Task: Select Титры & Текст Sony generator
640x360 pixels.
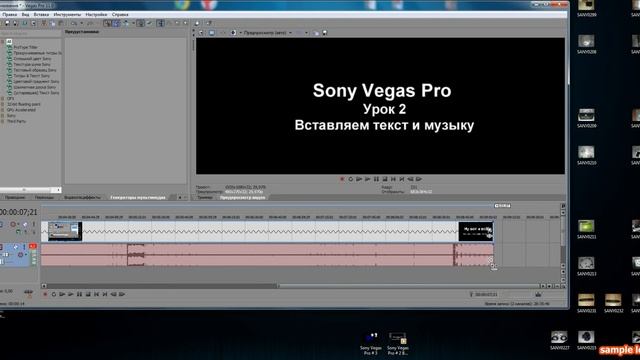Action: pyautogui.click(x=31, y=76)
